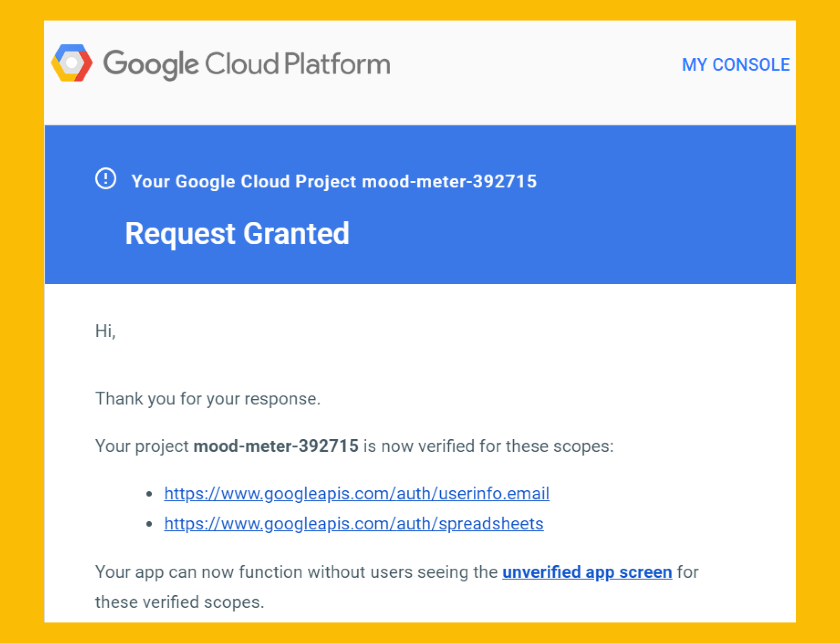Click 'these verified scopes.' closing text

(180, 602)
